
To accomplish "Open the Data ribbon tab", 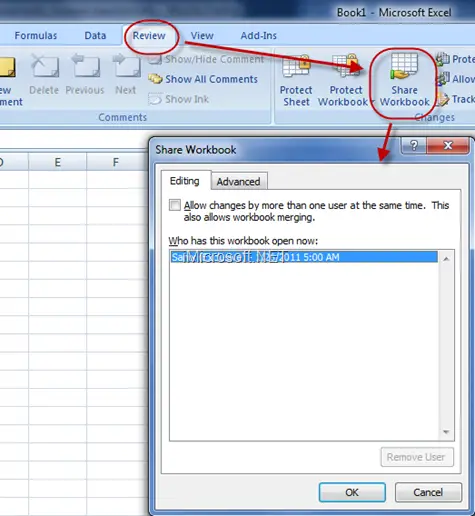I will point(95,36).
